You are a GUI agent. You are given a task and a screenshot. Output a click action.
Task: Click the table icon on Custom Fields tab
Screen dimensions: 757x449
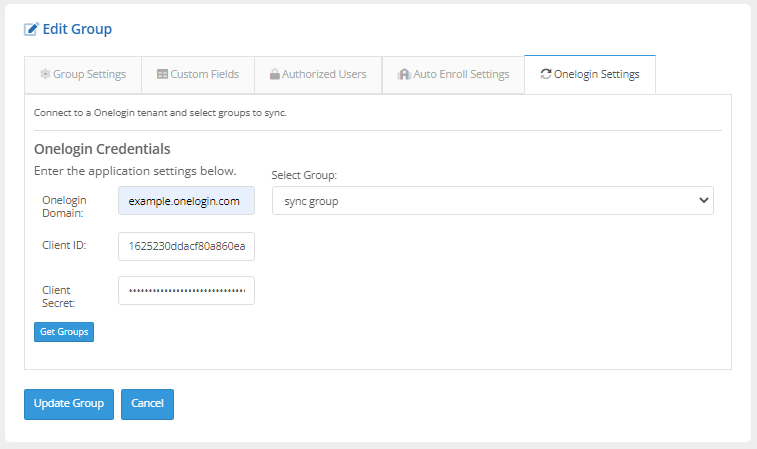(x=162, y=75)
